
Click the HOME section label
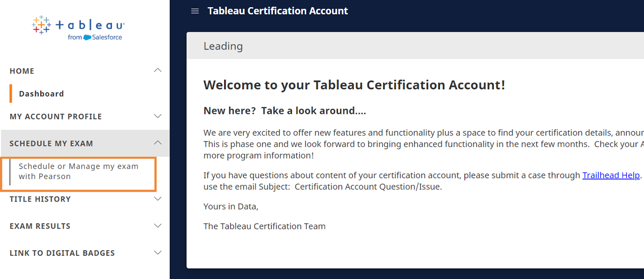(x=22, y=71)
